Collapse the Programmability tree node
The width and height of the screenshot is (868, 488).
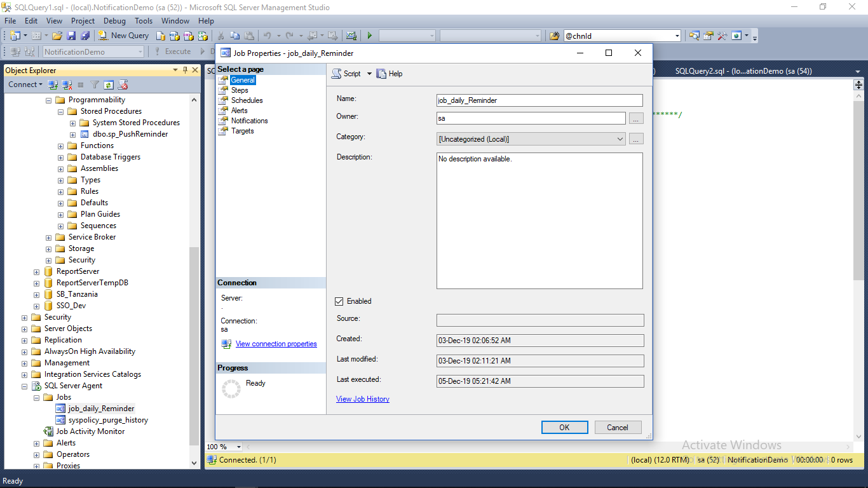point(49,100)
